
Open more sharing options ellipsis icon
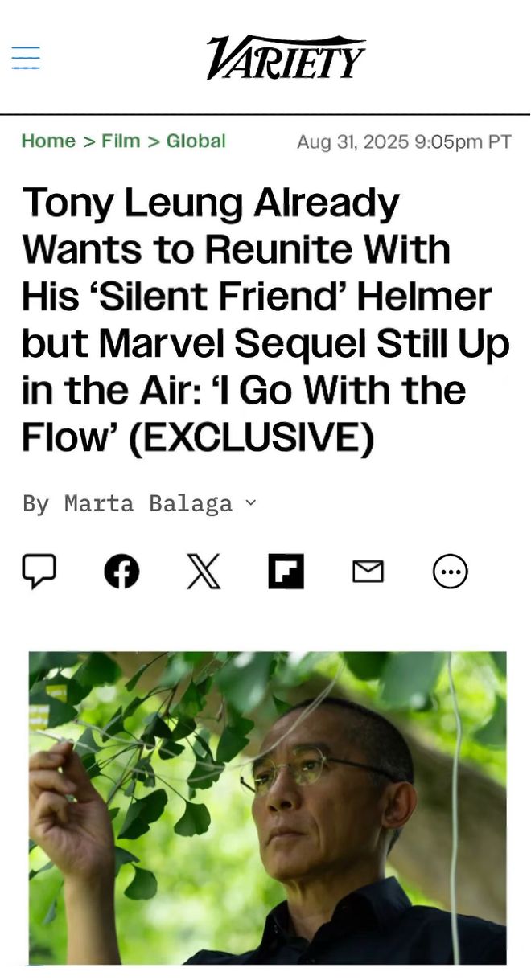click(x=451, y=572)
